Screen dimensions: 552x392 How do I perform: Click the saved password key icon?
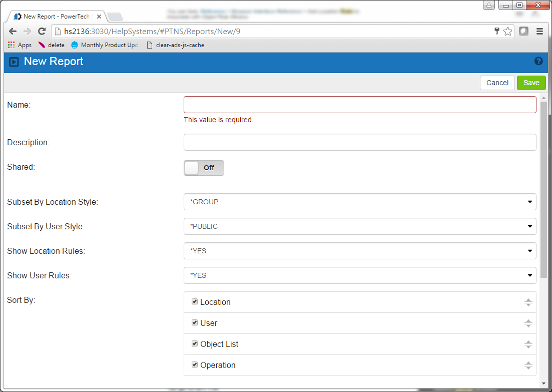(496, 32)
